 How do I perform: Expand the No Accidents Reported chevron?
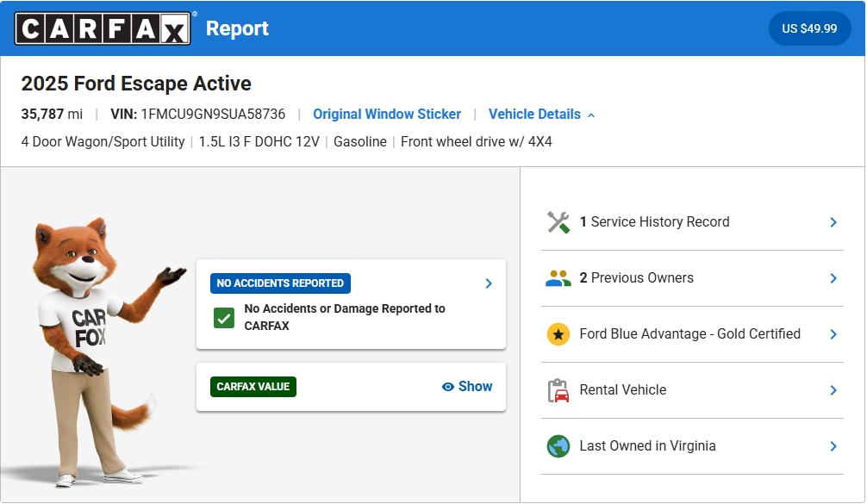click(x=489, y=283)
